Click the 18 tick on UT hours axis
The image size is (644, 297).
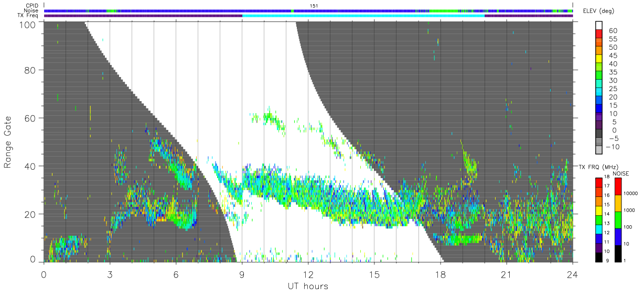[x=440, y=274]
